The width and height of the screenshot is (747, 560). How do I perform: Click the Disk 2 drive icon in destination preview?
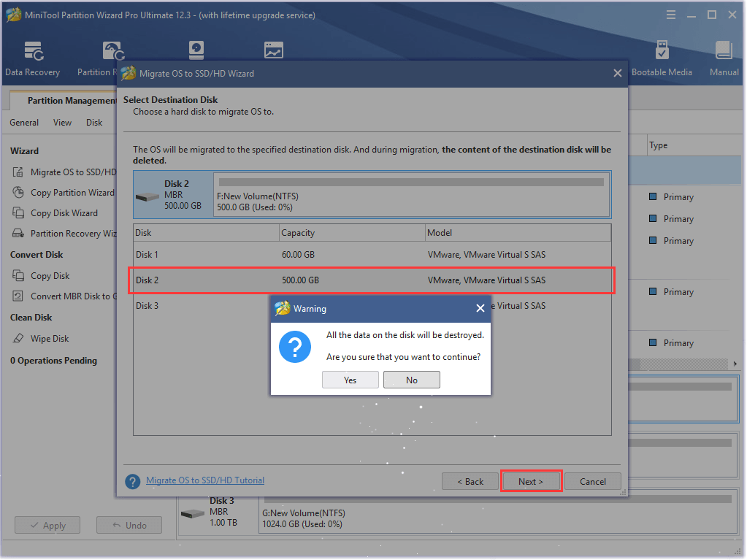pyautogui.click(x=148, y=196)
